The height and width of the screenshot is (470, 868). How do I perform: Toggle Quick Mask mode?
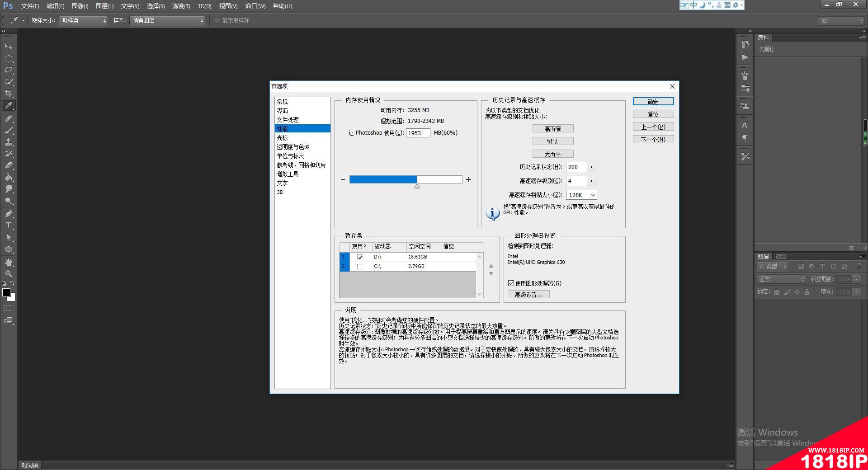coord(9,308)
